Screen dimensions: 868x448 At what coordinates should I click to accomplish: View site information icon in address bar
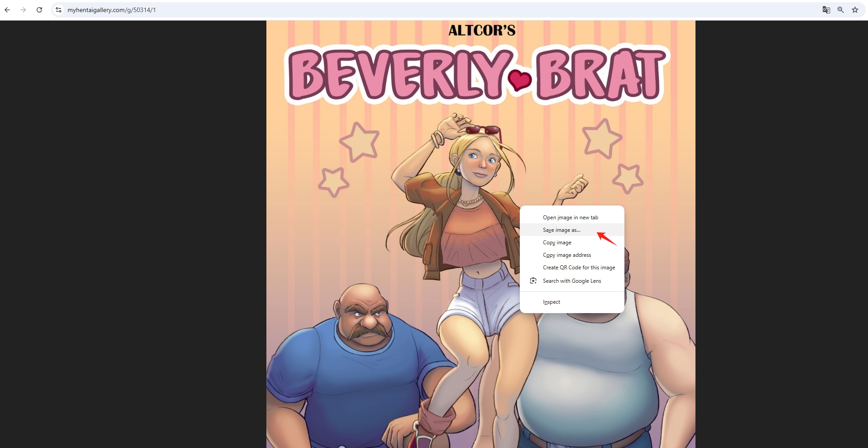[x=59, y=10]
